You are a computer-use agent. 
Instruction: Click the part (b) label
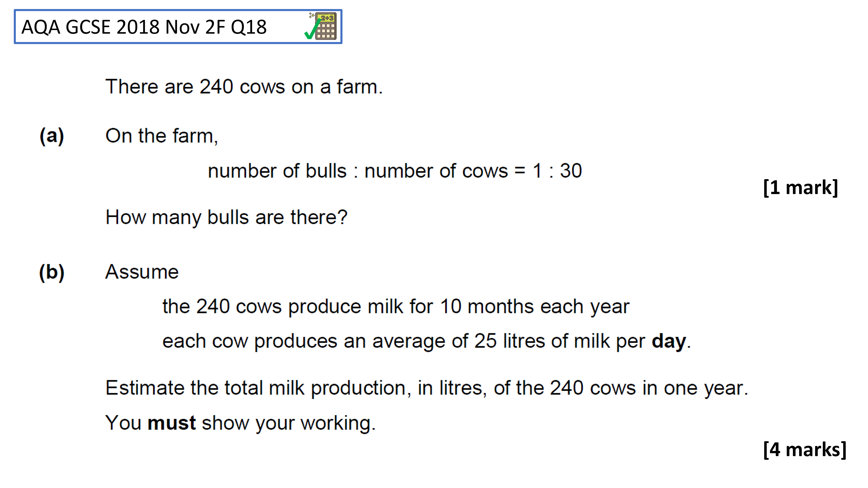52,272
